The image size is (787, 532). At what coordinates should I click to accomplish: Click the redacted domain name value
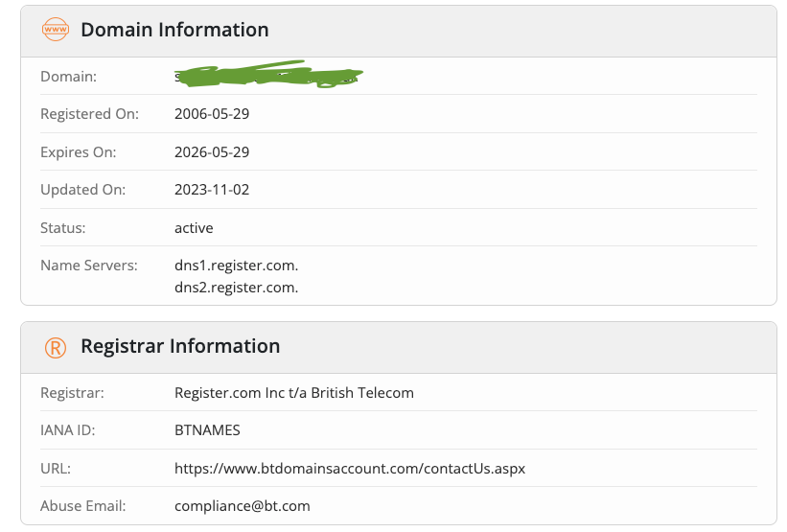tap(268, 76)
